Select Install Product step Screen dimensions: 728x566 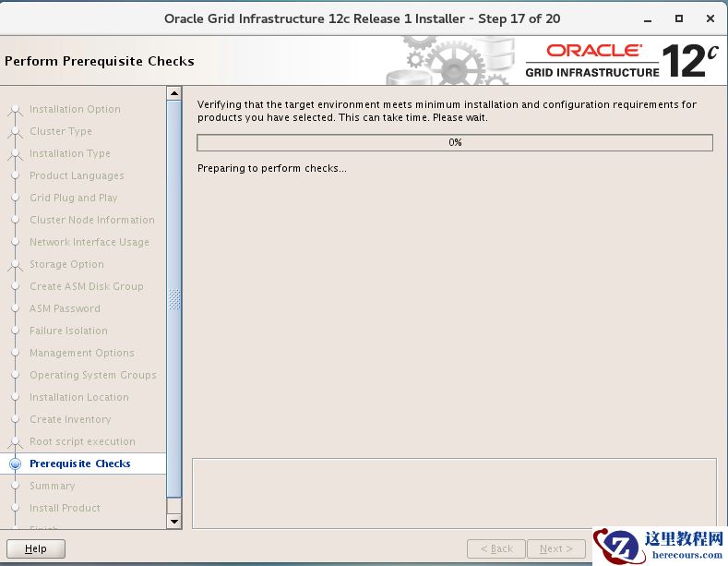[x=65, y=508]
